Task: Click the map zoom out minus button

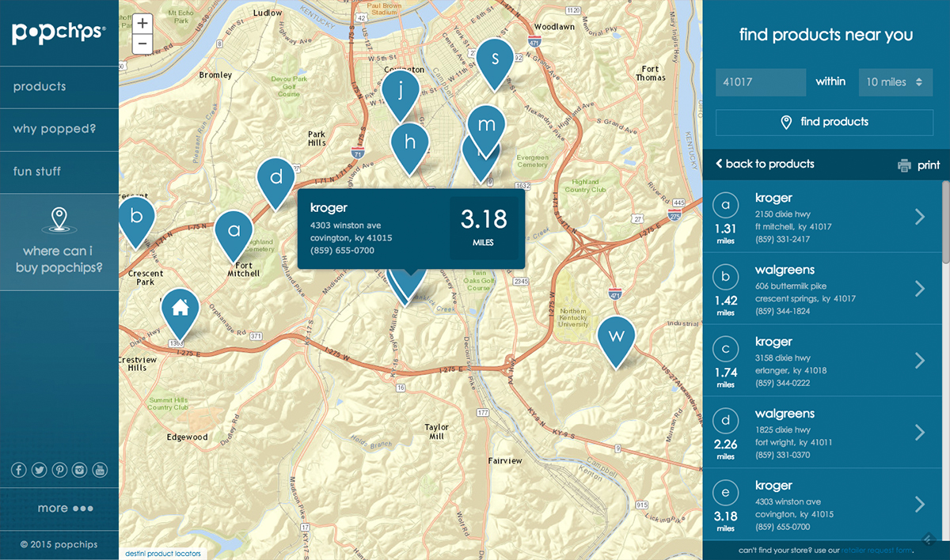Action: click(142, 44)
